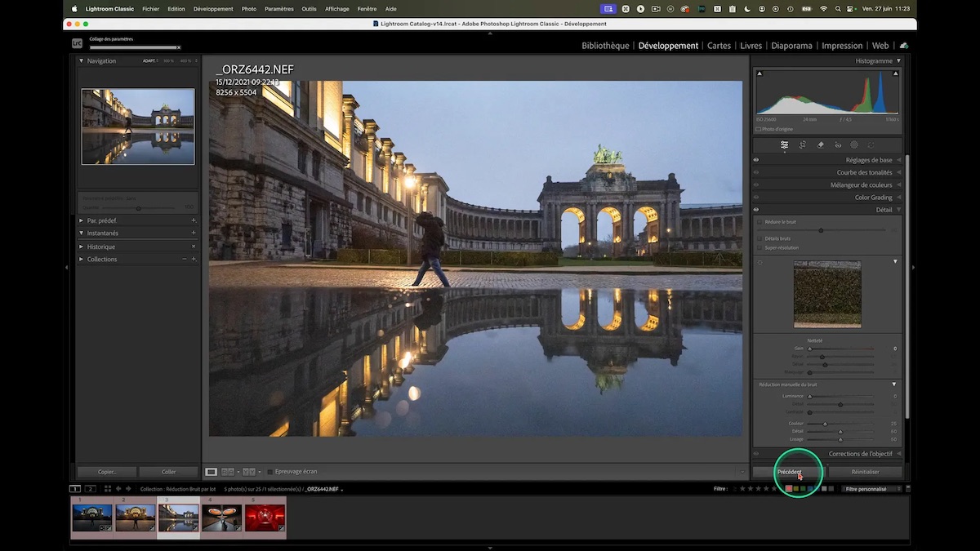Toggle visibility of Réglages de base panel
The width and height of the screenshot is (980, 551).
coord(756,160)
